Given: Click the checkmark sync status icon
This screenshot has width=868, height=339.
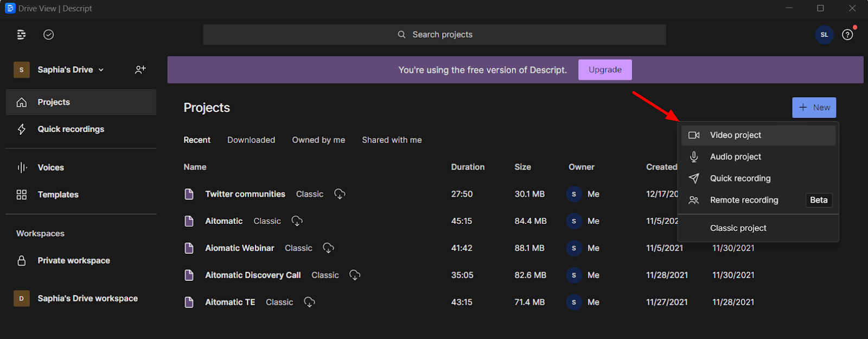Looking at the screenshot, I should coord(49,35).
